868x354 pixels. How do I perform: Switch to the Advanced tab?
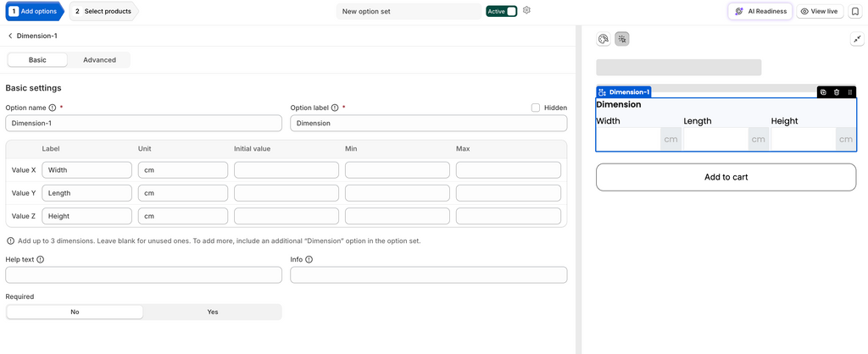pos(100,60)
